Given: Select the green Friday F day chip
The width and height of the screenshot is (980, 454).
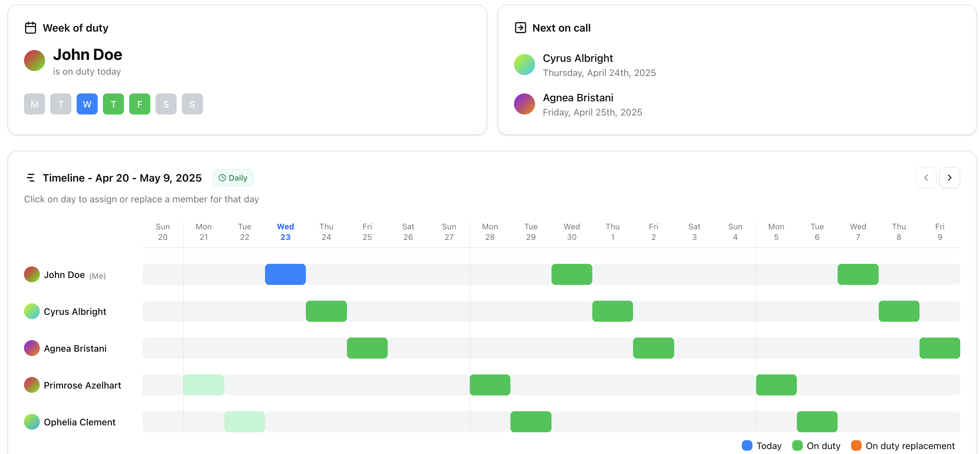Looking at the screenshot, I should [x=140, y=104].
